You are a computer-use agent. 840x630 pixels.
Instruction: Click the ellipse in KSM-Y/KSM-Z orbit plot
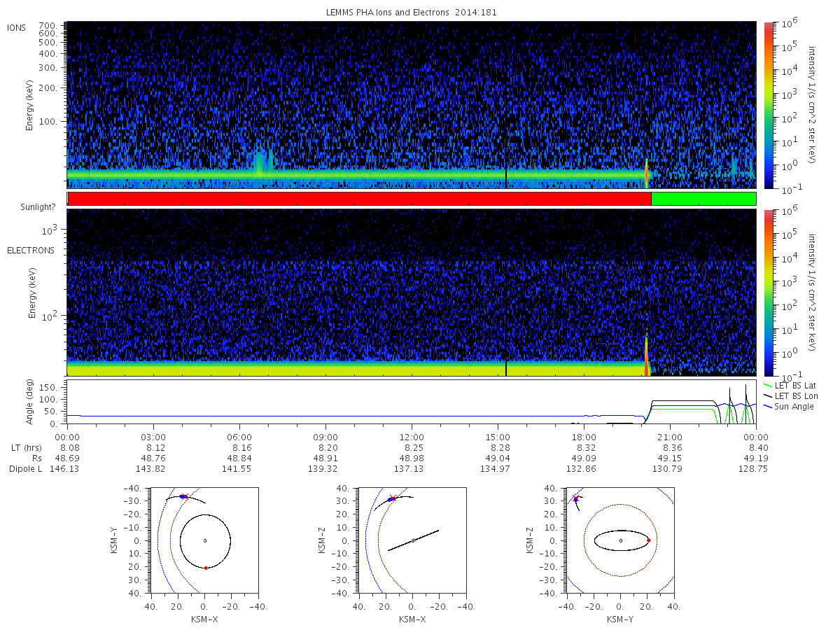click(x=621, y=540)
